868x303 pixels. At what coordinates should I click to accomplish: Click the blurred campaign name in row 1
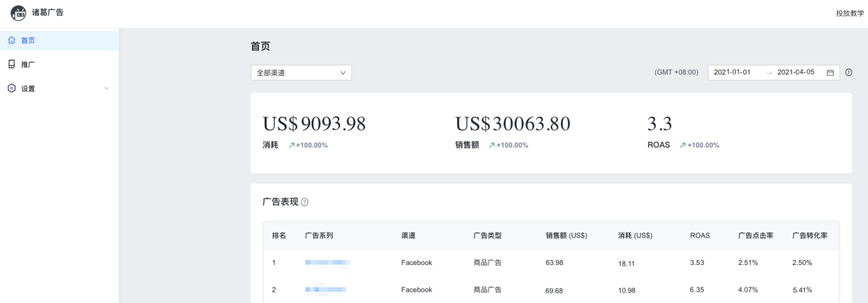point(328,263)
